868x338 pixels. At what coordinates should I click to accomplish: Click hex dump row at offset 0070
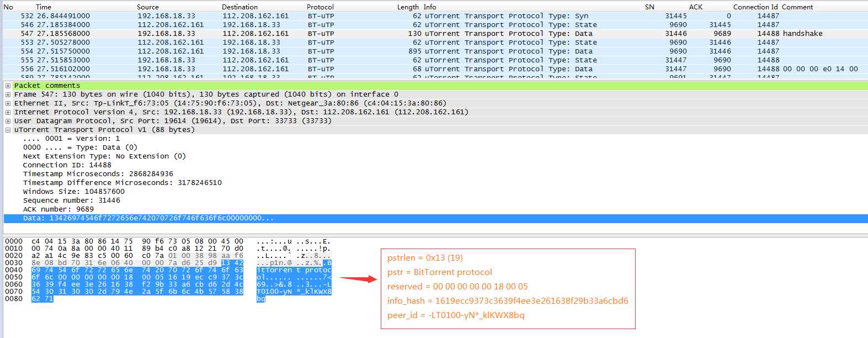click(167, 292)
